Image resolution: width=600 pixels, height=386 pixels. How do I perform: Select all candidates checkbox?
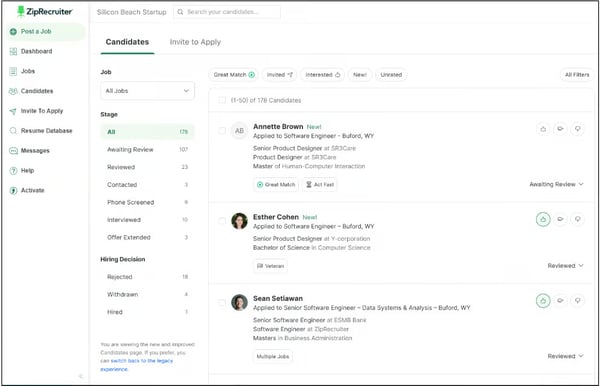(222, 100)
